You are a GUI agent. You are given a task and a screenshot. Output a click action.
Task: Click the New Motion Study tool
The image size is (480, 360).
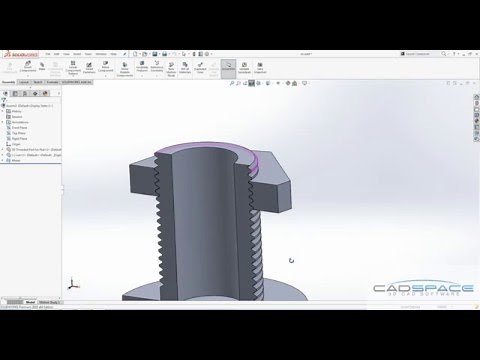pyautogui.click(x=171, y=69)
